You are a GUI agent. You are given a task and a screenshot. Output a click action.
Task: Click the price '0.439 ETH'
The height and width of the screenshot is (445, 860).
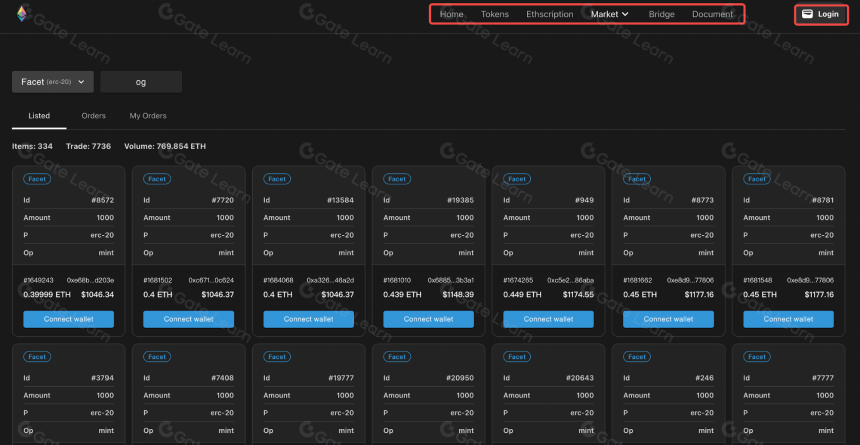pyautogui.click(x=403, y=295)
